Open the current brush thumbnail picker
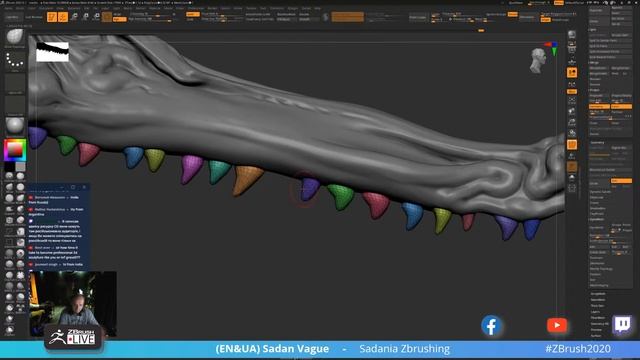The image size is (640, 360). point(15,37)
